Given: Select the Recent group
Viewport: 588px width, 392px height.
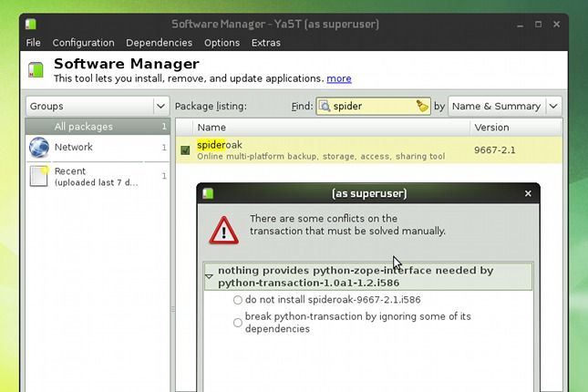Looking at the screenshot, I should coord(98,176).
